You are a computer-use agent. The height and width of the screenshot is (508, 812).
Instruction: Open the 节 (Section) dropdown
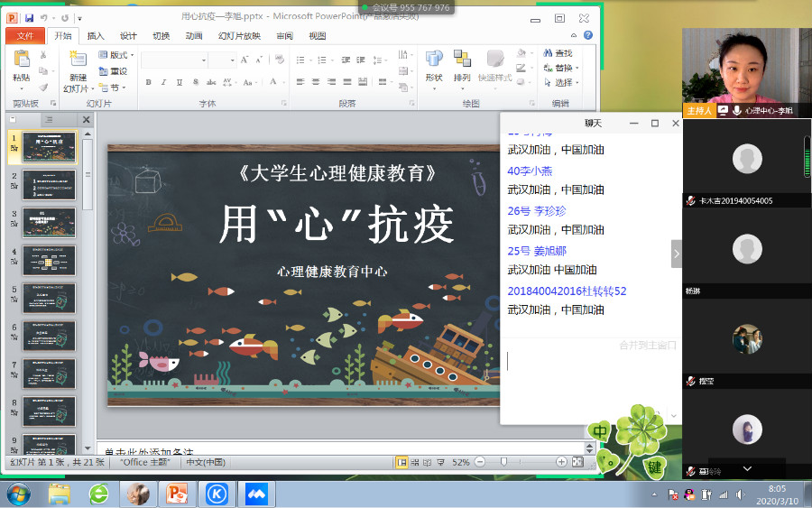(114, 88)
